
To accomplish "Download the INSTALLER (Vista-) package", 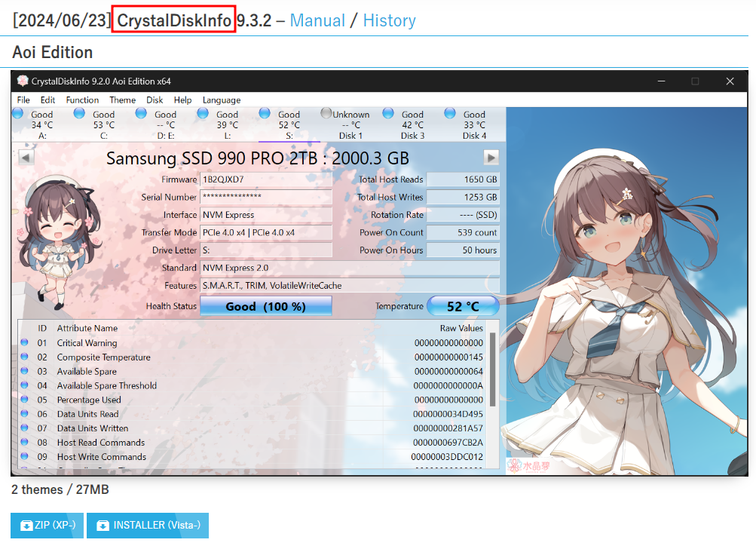I will (x=148, y=525).
